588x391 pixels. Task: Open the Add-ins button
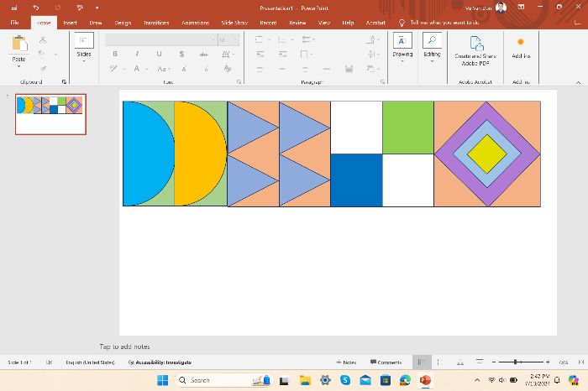pyautogui.click(x=521, y=48)
